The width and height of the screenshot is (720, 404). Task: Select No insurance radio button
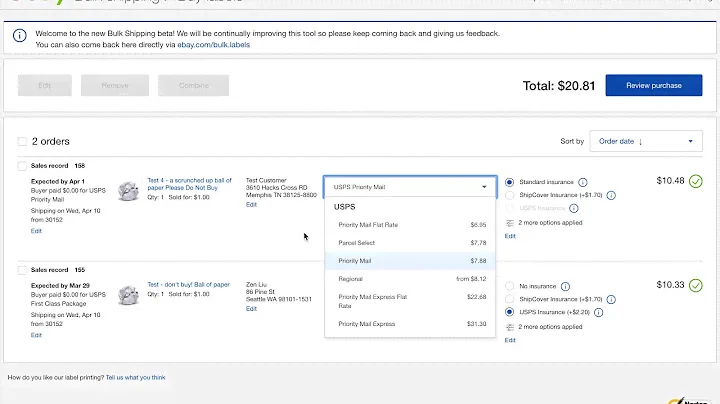[510, 286]
